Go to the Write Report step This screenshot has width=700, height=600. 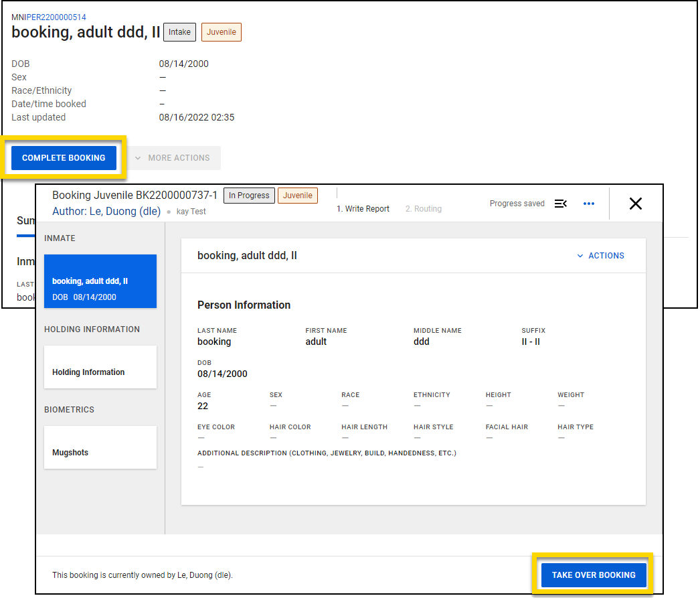363,209
